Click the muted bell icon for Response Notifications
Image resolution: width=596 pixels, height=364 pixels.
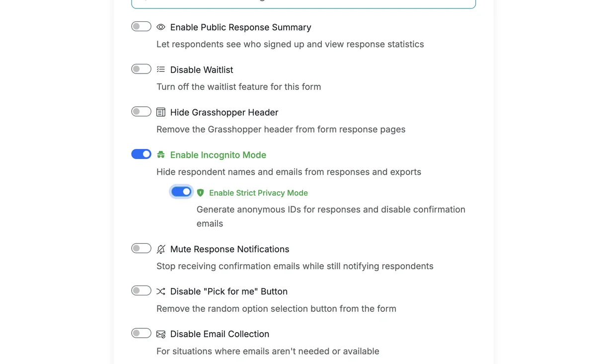[x=160, y=249]
